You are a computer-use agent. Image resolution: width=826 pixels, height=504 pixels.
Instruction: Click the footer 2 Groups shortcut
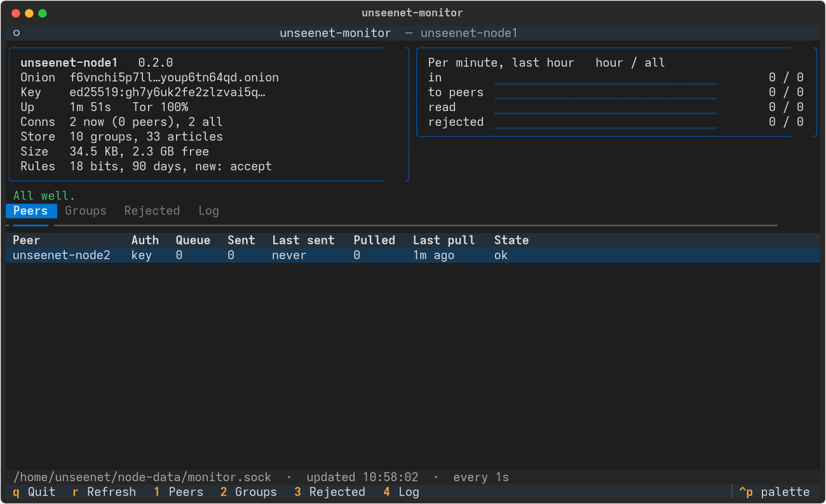(x=248, y=492)
